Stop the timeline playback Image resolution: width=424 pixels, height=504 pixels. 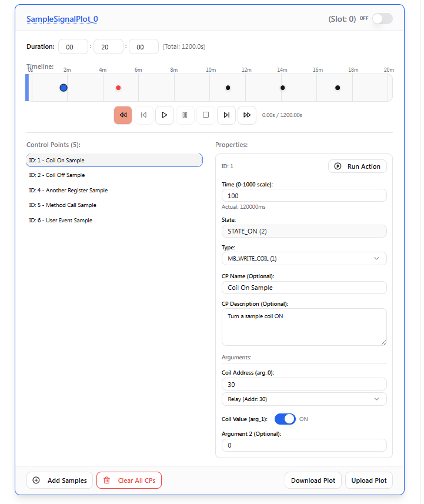point(205,115)
